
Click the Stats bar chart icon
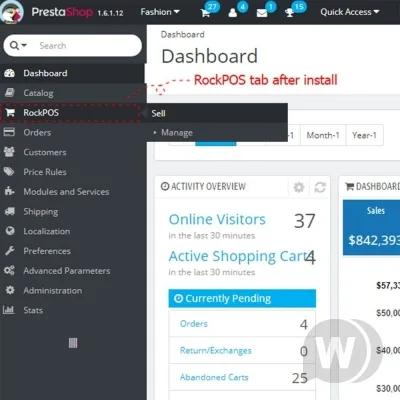click(9, 310)
